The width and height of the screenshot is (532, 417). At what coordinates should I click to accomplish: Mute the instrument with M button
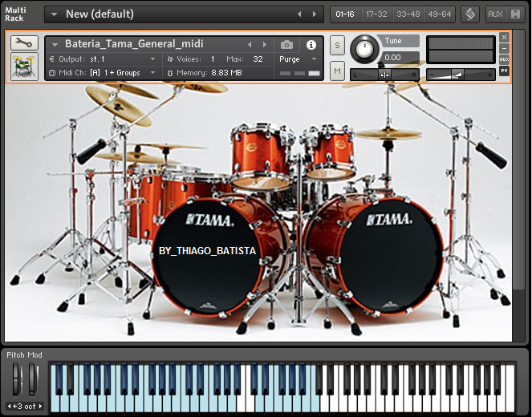click(x=337, y=71)
